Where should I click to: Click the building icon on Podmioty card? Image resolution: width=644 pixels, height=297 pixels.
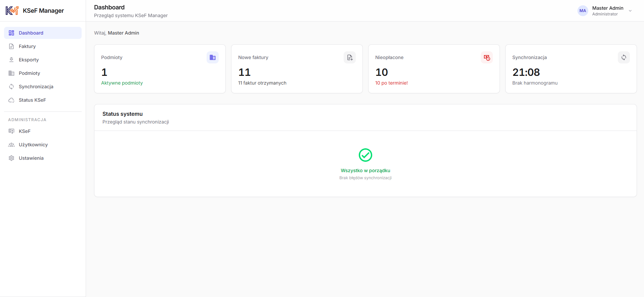[213, 57]
